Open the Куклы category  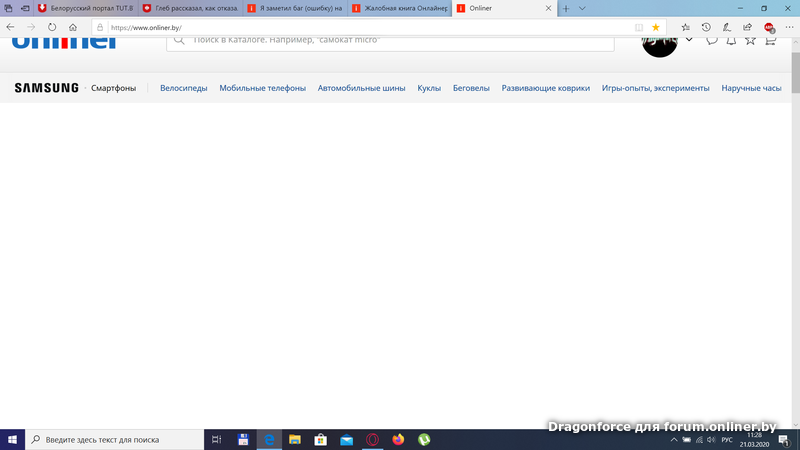pyautogui.click(x=429, y=88)
